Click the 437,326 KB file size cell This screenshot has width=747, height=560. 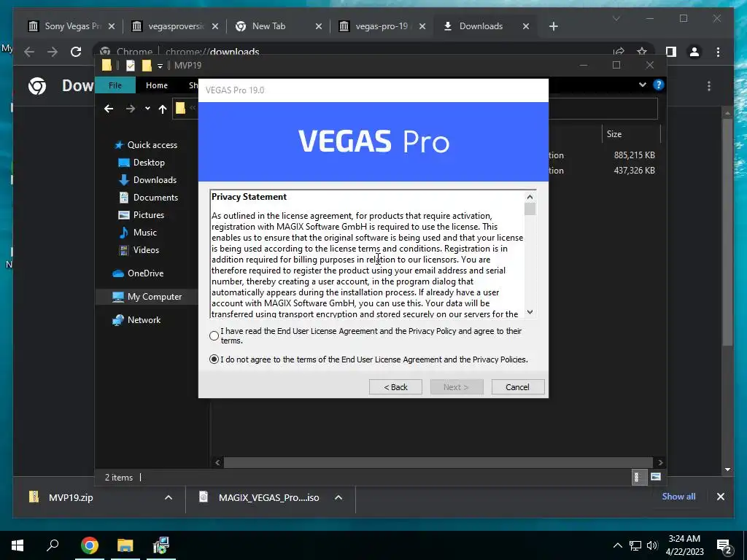[x=634, y=171]
